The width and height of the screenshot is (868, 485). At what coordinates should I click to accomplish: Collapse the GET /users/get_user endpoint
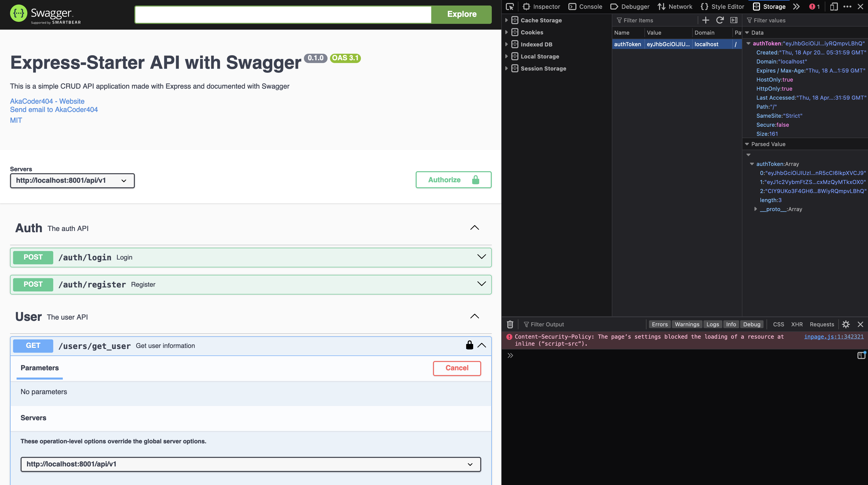482,345
